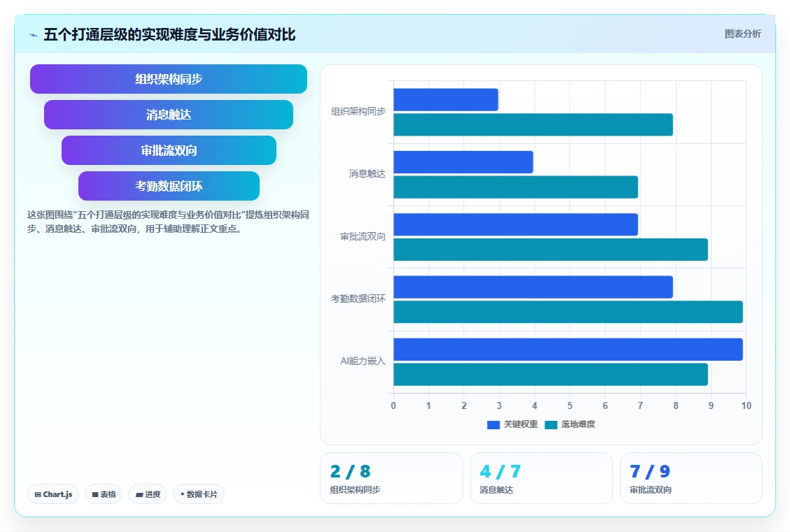Click the blue bar for AI能力嵌入

[x=567, y=350]
